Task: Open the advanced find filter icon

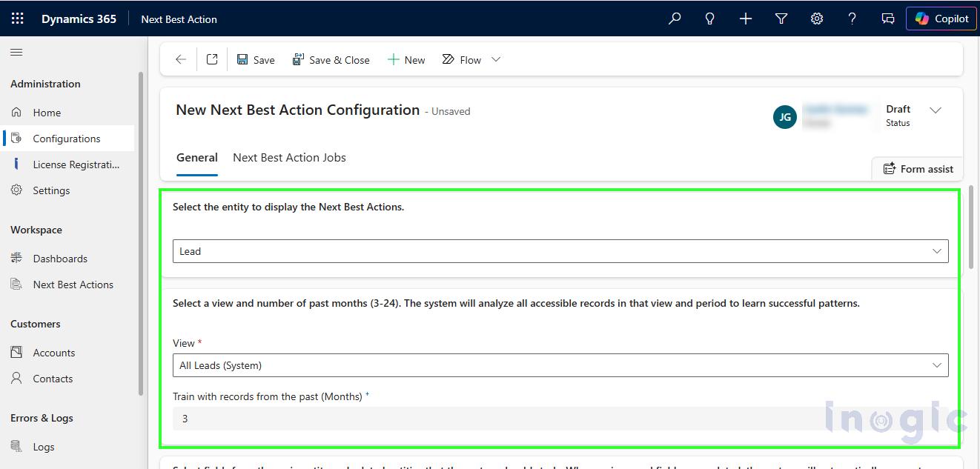Action: (x=781, y=19)
